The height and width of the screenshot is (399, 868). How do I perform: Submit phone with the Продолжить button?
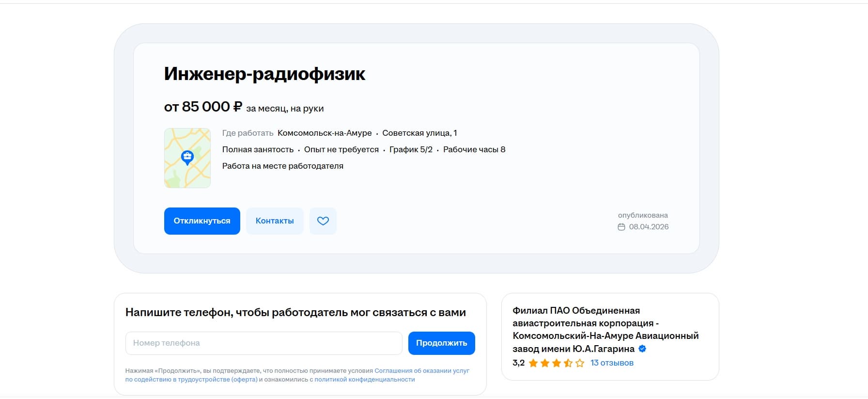(442, 343)
